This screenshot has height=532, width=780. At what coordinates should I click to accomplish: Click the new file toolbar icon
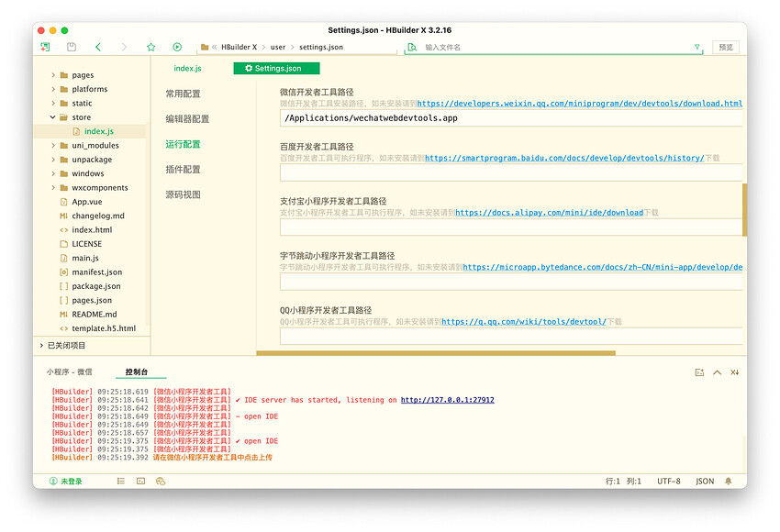[x=45, y=47]
